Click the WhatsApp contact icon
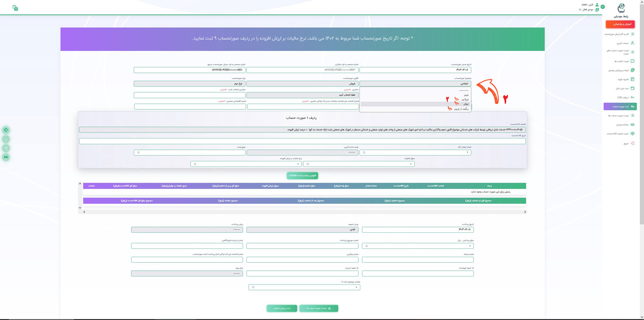Viewport: 644px width, 320px height. click(6, 148)
